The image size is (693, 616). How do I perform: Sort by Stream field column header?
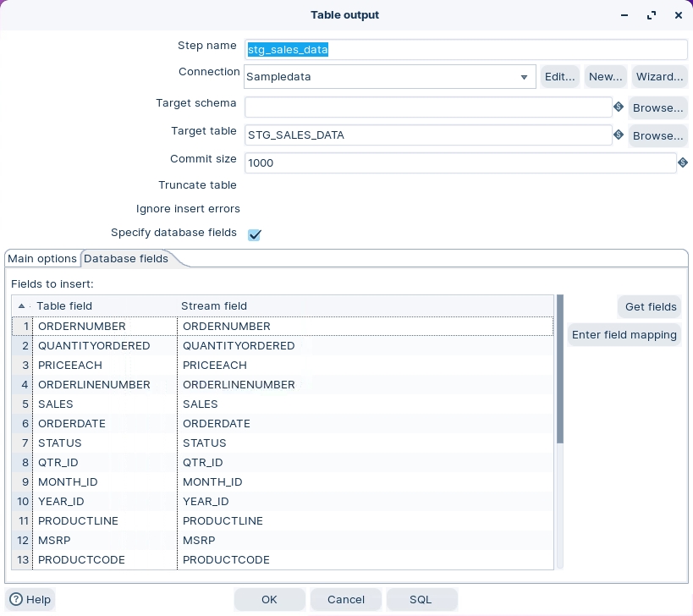(x=214, y=306)
